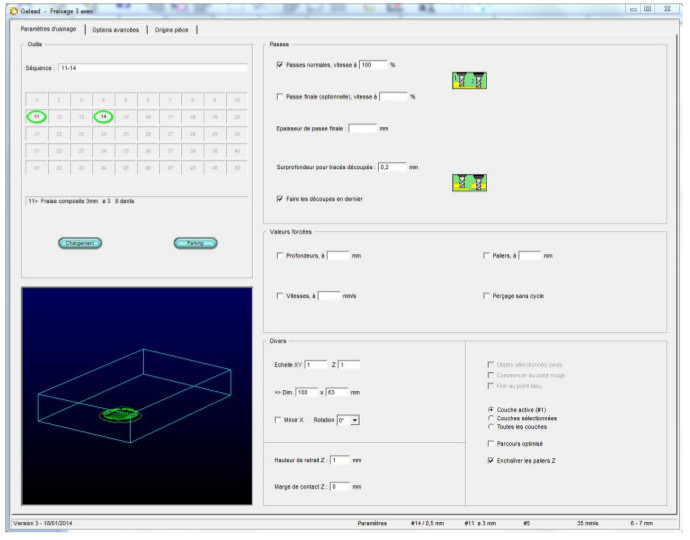
Task: Pick tool slot 1 in the tool grid
Action: 36,100
